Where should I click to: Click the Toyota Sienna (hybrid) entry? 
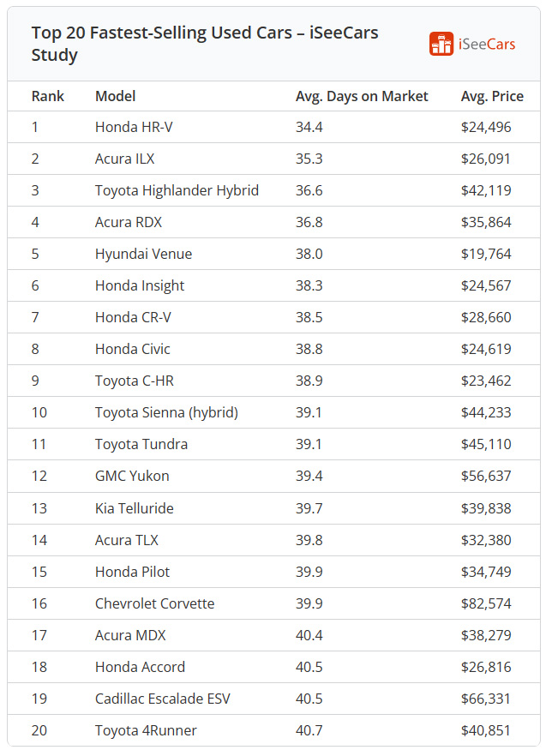click(x=167, y=413)
